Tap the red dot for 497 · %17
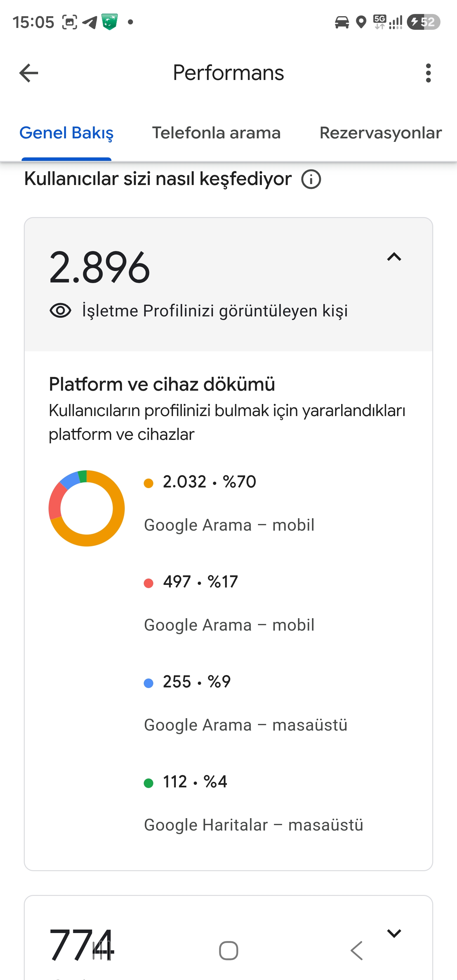The height and width of the screenshot is (980, 457). (149, 583)
